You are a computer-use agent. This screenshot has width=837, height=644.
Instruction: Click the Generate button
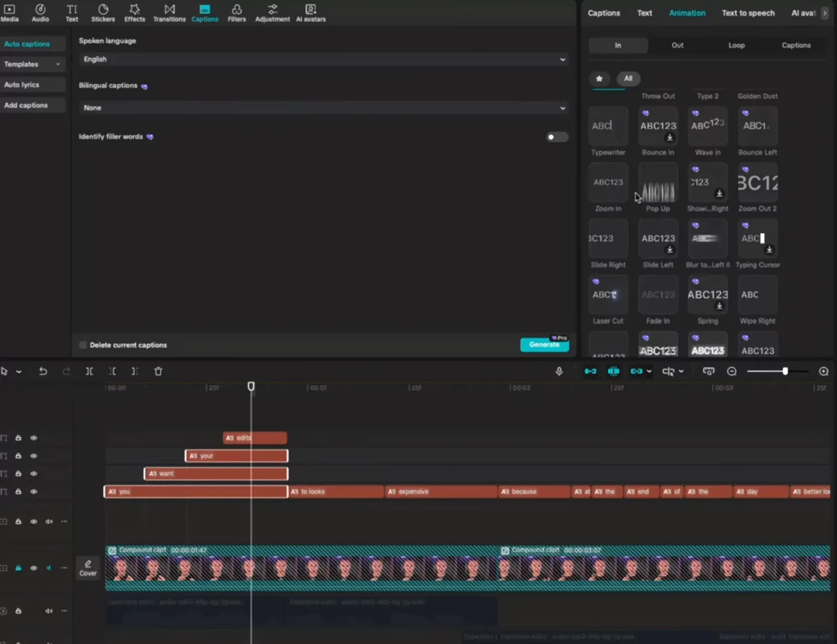(x=544, y=345)
